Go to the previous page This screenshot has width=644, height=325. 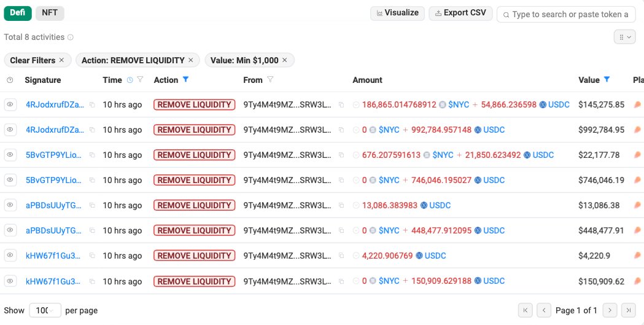544,310
